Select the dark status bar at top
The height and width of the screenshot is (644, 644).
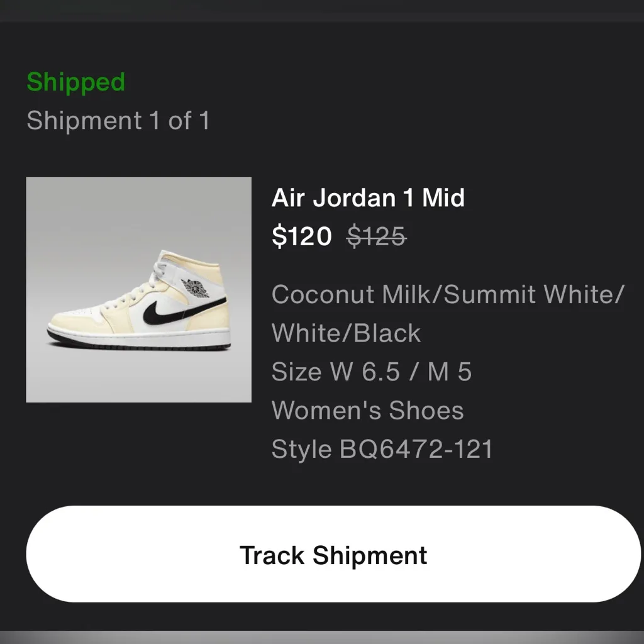coord(322,8)
